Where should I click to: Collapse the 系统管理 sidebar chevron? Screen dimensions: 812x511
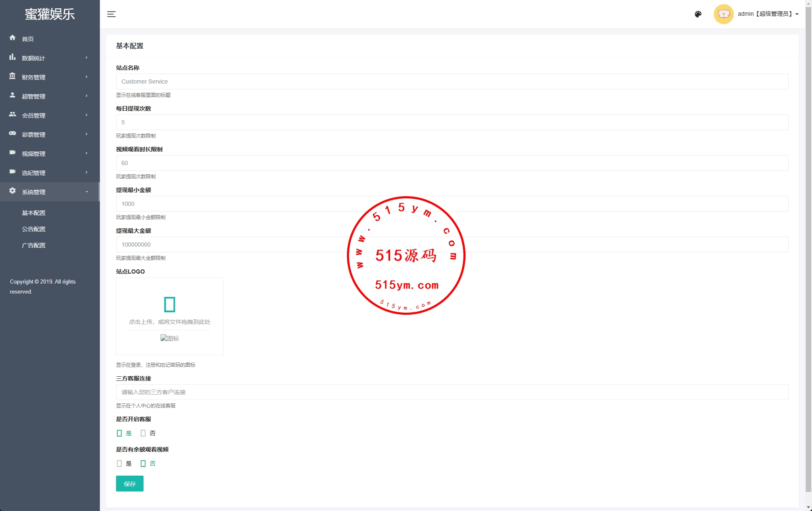click(x=87, y=192)
